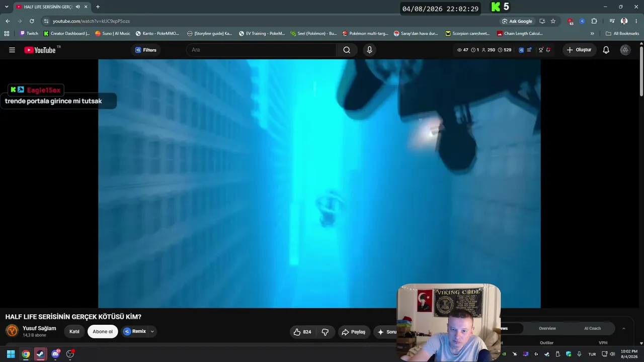
Task: Open the Chrome profile avatar
Action: pos(624,21)
